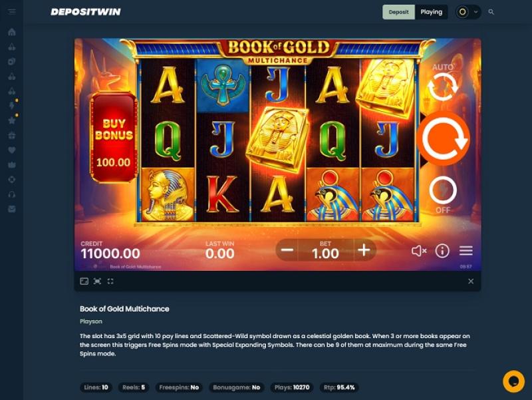Unmute the game sound
This screenshot has height=400, width=532.
419,251
